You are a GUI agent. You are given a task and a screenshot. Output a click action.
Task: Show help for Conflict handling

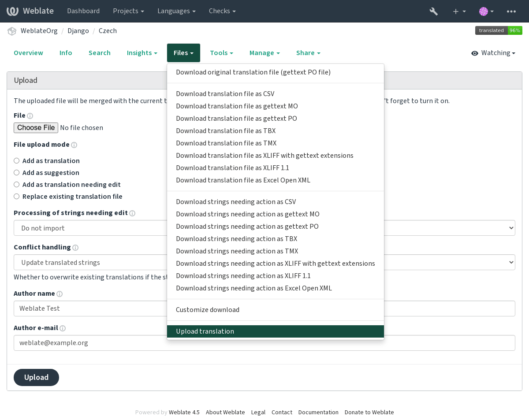75,248
